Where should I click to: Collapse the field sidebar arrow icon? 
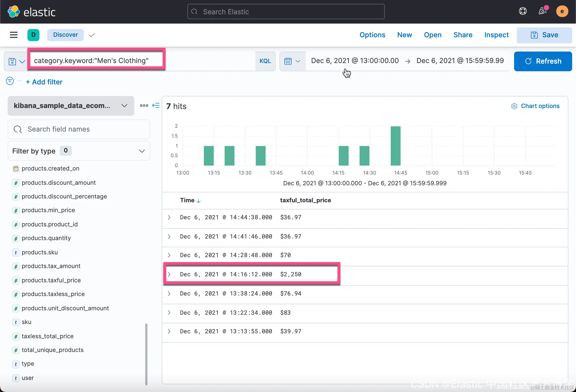click(x=156, y=106)
